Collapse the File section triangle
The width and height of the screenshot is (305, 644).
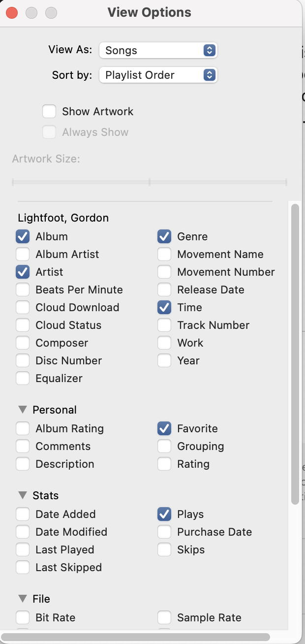coord(23,599)
